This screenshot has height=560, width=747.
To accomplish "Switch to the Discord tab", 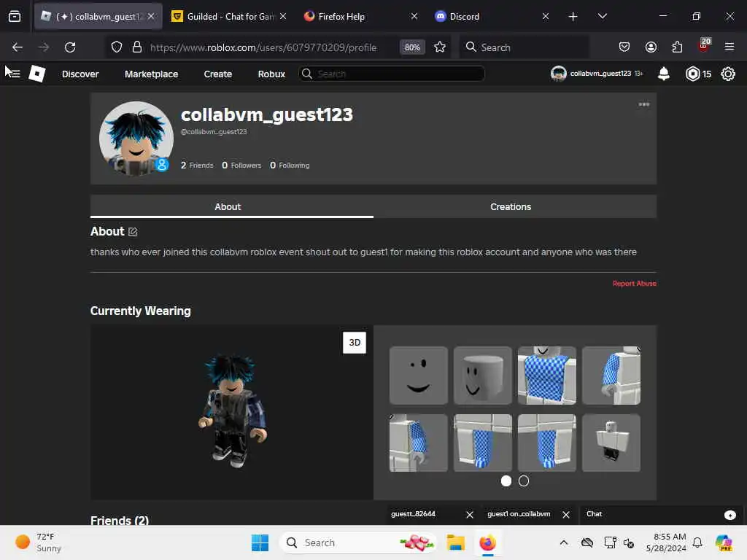I will (x=492, y=16).
